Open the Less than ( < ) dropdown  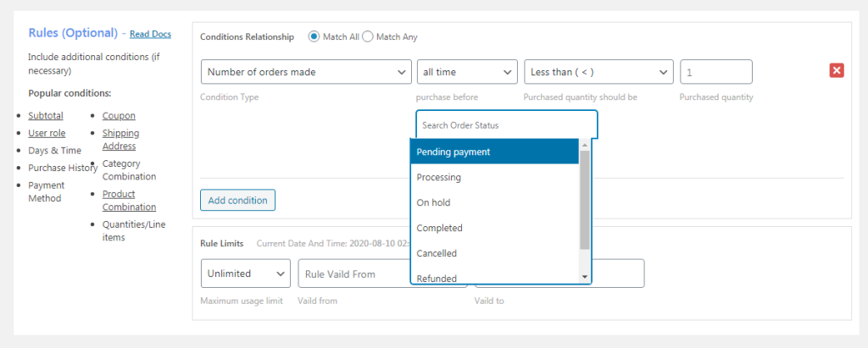click(x=599, y=72)
